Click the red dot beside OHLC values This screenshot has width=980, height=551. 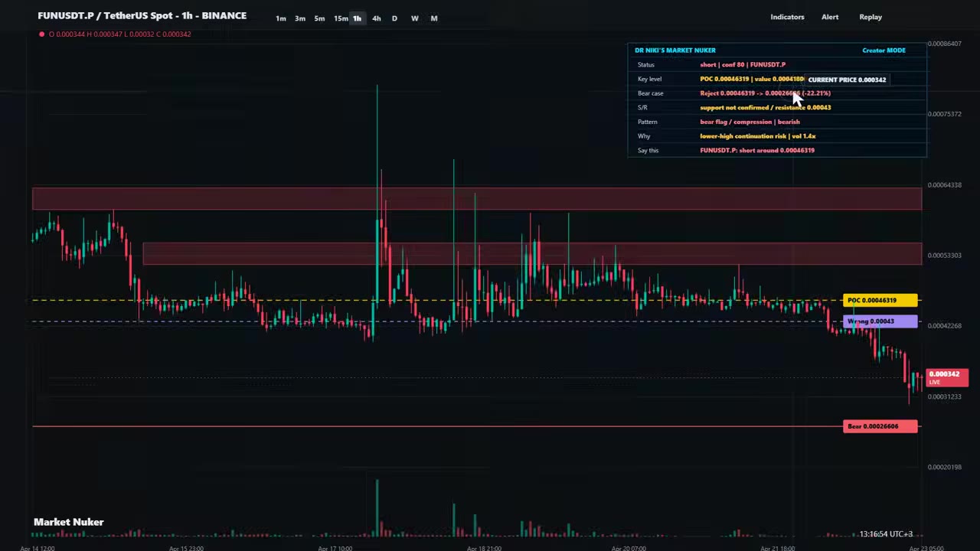tap(41, 34)
